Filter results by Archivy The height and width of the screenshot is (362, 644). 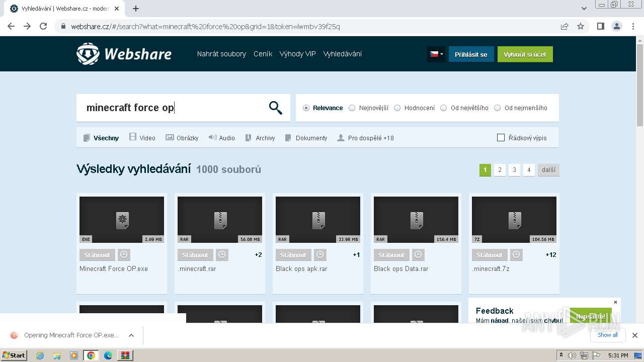(260, 138)
